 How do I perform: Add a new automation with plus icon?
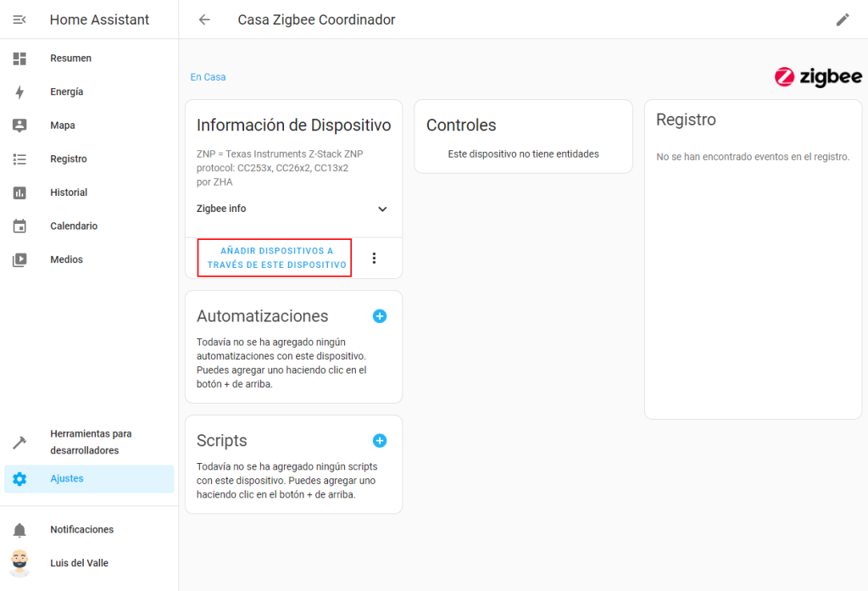(x=380, y=316)
